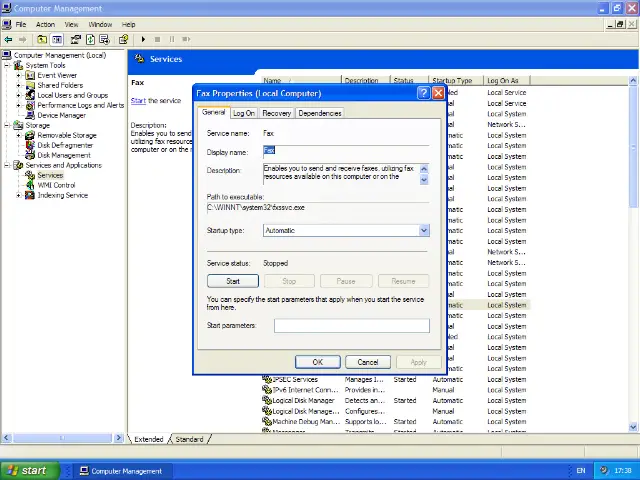Switch to the Log On tab

[244, 113]
